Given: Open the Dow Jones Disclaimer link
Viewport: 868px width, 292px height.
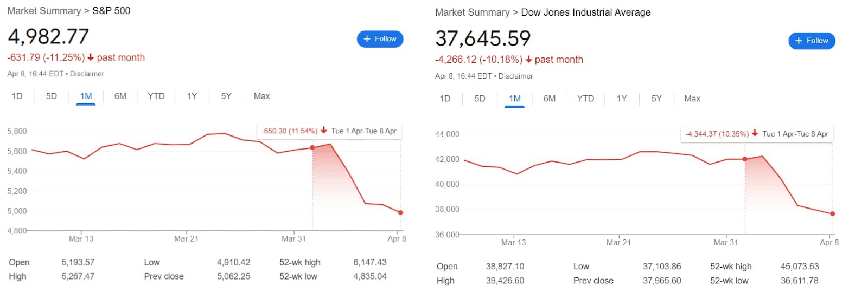Looking at the screenshot, I should pos(515,76).
